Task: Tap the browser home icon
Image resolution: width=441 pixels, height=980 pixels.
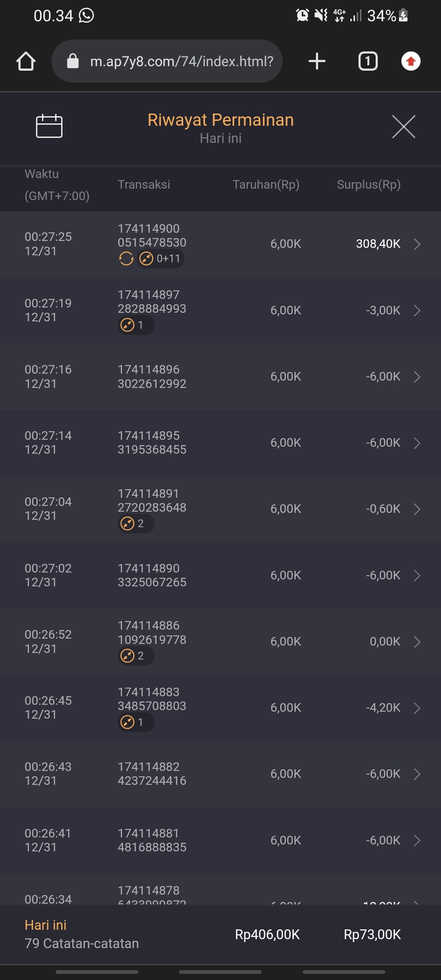Action: (26, 61)
